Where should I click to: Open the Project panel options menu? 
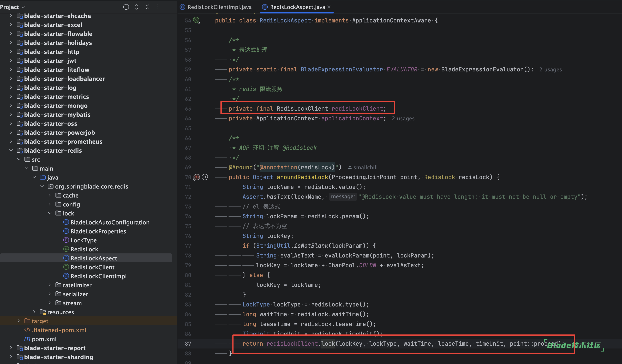point(158,7)
